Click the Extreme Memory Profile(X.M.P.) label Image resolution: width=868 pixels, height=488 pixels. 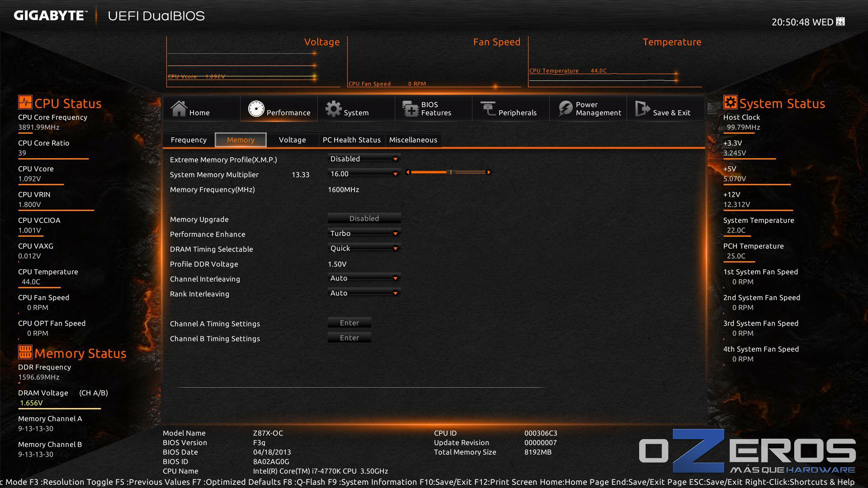click(223, 160)
